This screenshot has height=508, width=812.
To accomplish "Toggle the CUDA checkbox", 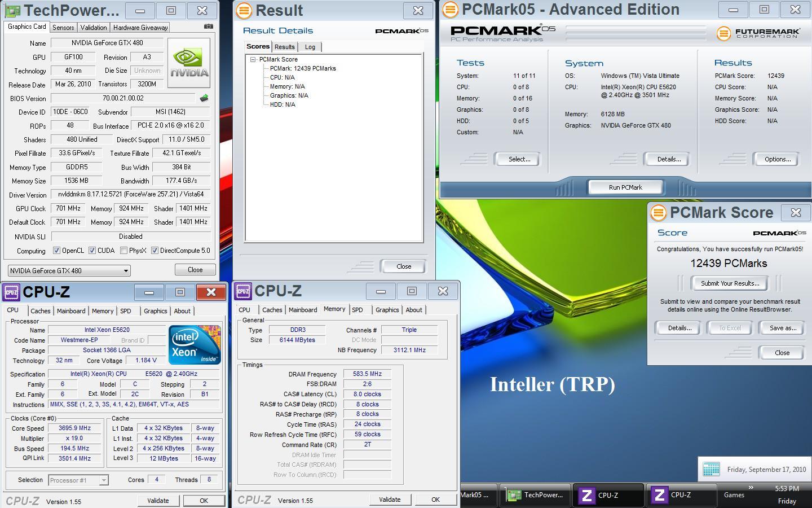I will (x=92, y=251).
